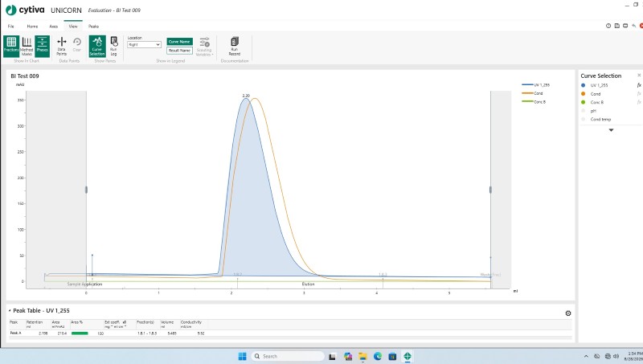Open peak table settings gear
The image size is (643, 364).
point(568,313)
